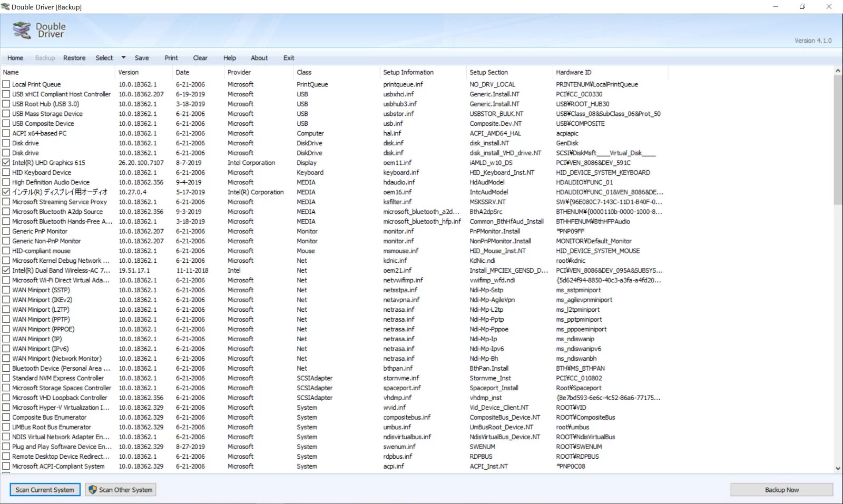Image resolution: width=843 pixels, height=504 pixels.
Task: Uncheck Intel(R) UHD Graphics 615 checkbox
Action: tap(6, 163)
